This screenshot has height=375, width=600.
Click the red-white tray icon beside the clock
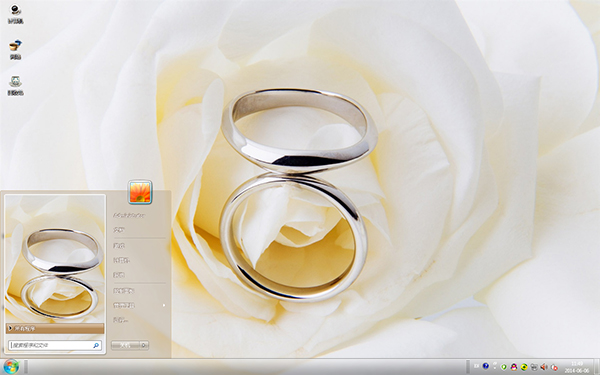[554, 367]
